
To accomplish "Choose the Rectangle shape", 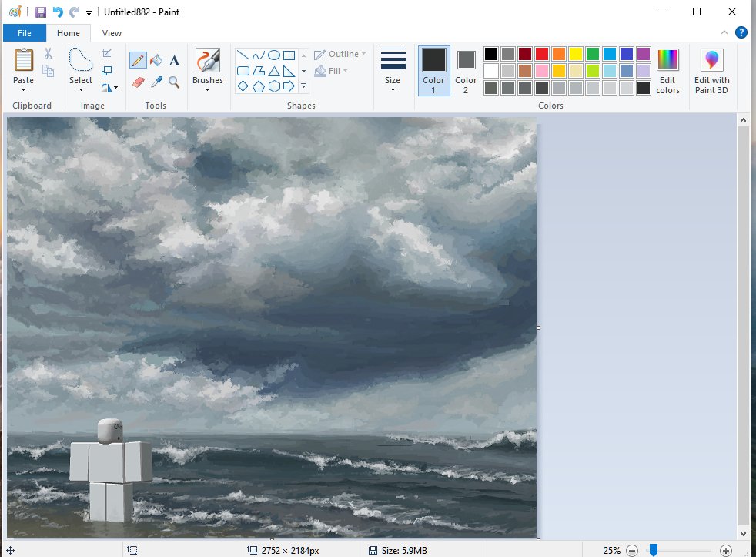I will [x=289, y=55].
